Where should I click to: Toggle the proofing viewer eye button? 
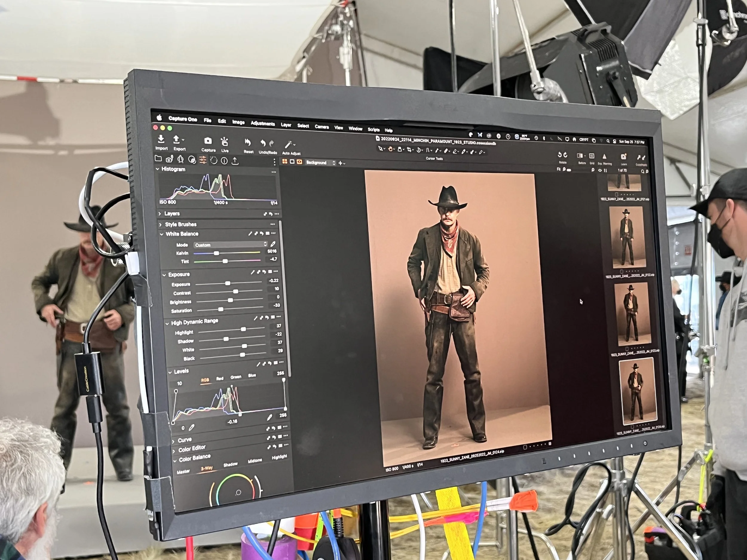pos(299,162)
